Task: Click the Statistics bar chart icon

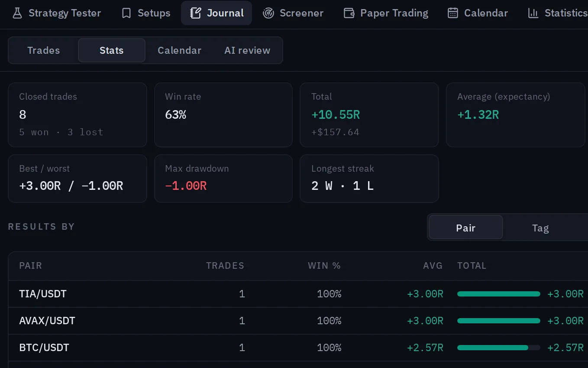Action: coord(533,13)
